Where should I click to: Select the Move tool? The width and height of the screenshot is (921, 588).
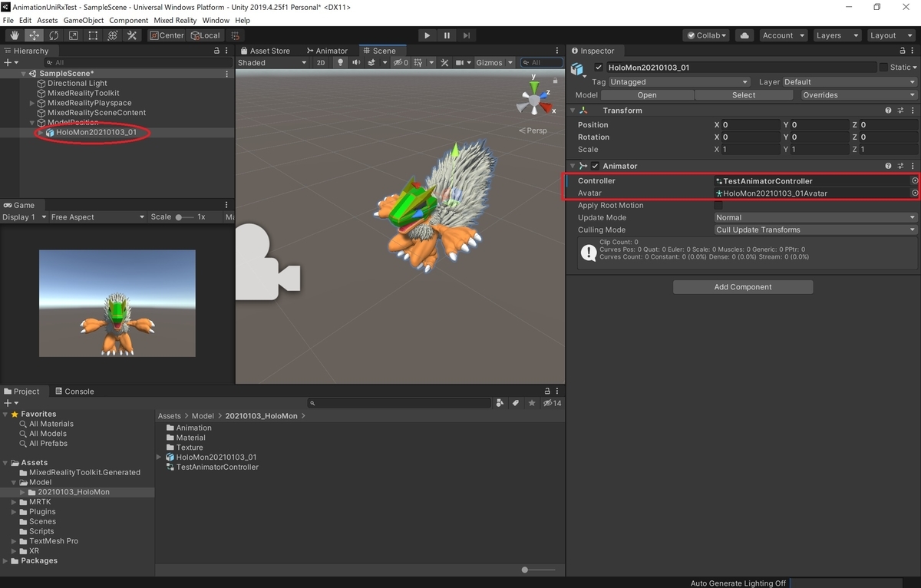point(34,35)
